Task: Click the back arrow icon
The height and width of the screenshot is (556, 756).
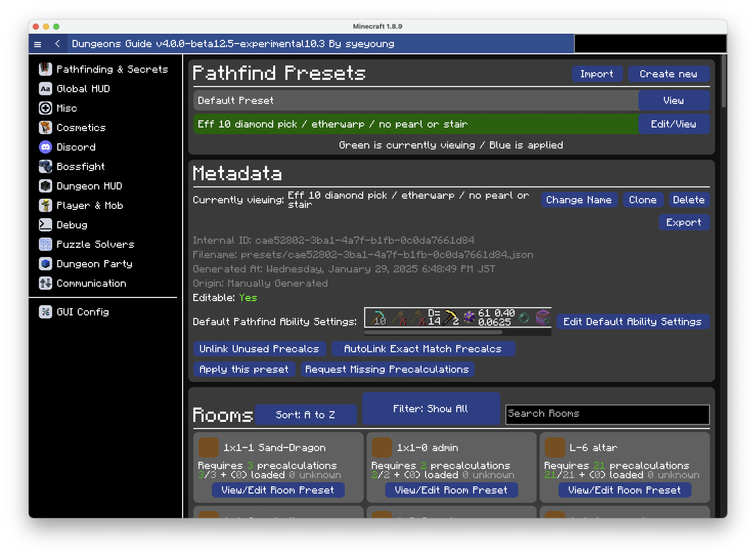Action: point(58,44)
